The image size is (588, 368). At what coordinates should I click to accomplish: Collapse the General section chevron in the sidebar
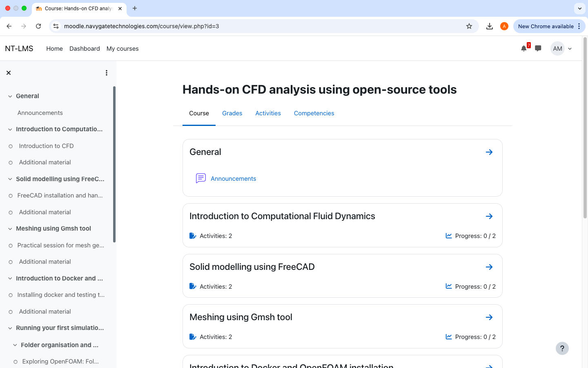click(x=9, y=96)
